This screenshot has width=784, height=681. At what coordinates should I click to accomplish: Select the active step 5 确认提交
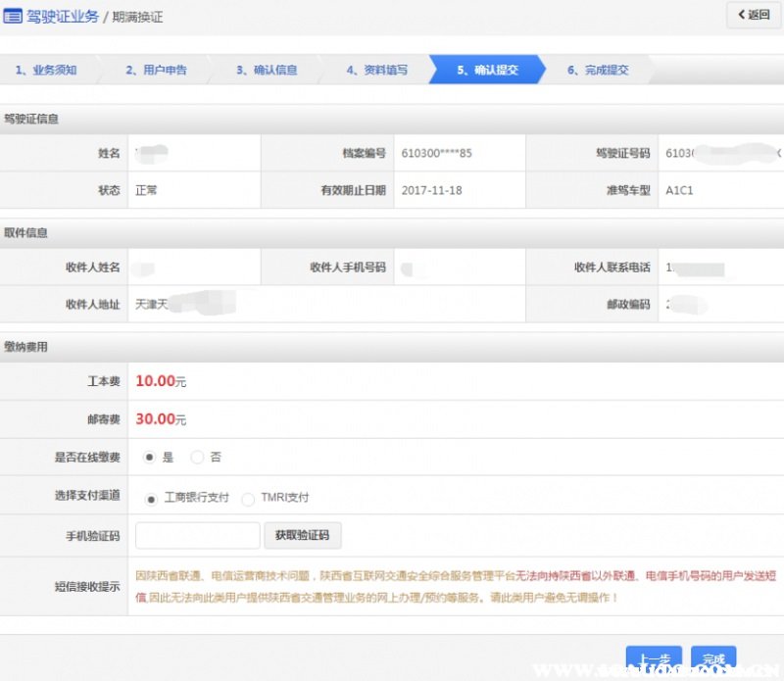pyautogui.click(x=488, y=71)
